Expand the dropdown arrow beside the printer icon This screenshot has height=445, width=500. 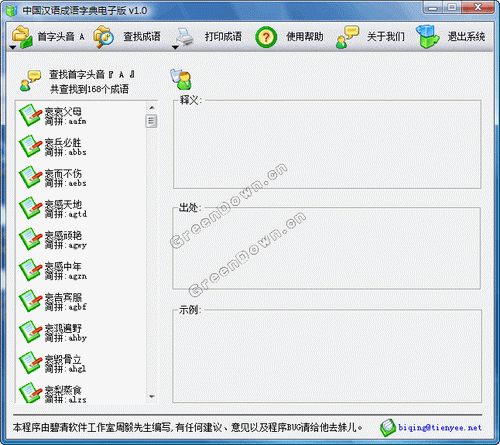(x=175, y=48)
